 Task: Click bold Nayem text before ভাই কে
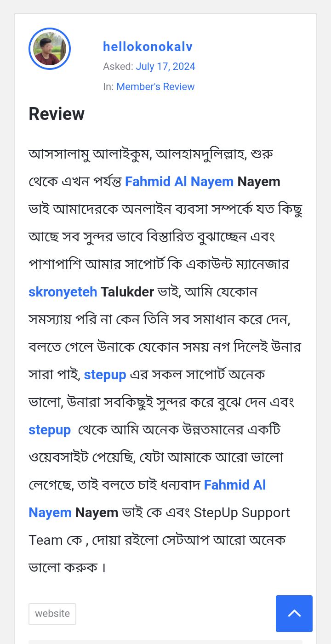pos(97,513)
